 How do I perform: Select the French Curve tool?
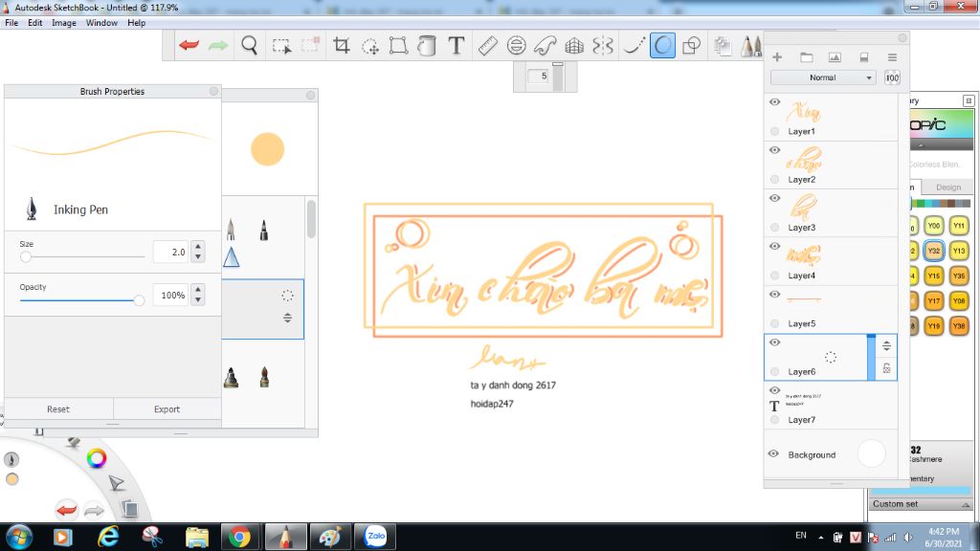click(x=545, y=46)
